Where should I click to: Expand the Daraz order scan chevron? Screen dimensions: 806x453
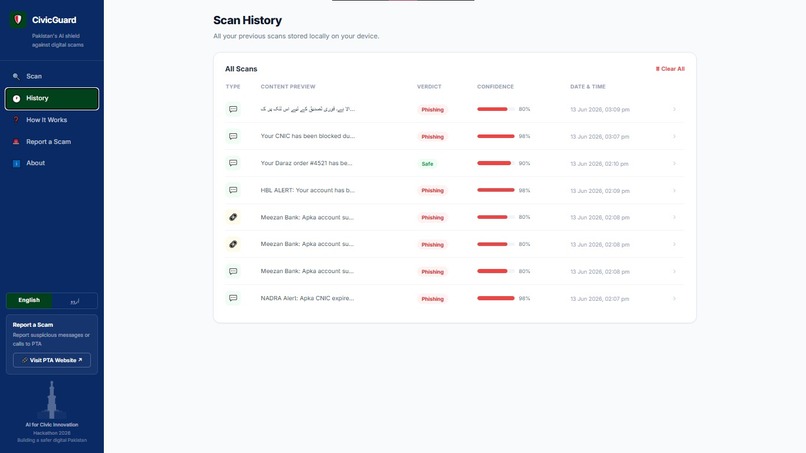674,163
